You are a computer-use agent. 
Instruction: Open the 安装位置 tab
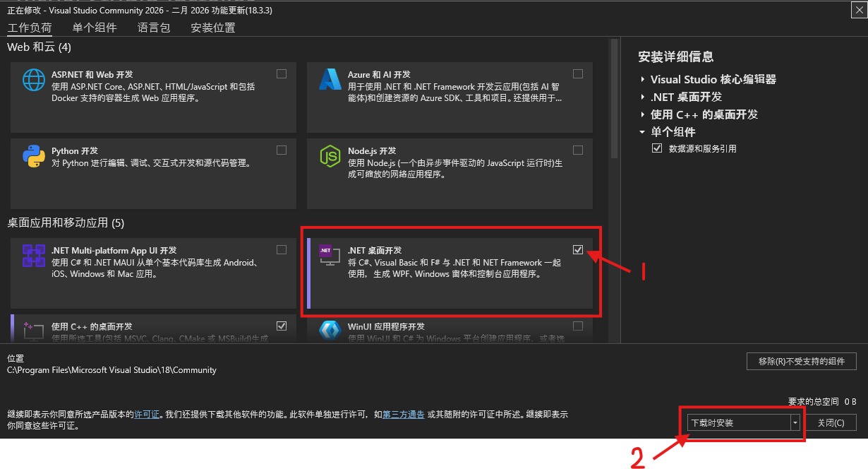pyautogui.click(x=213, y=28)
